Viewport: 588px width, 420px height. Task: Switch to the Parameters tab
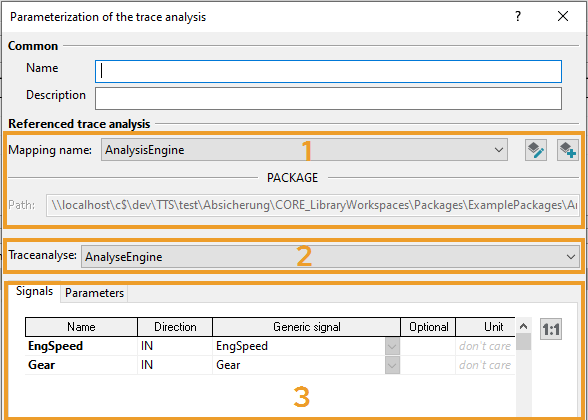click(x=94, y=293)
